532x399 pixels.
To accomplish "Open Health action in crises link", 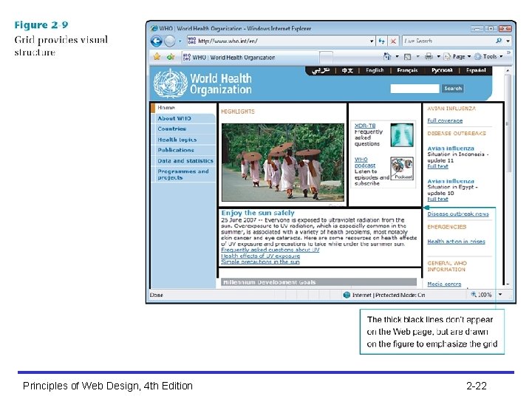I will 456,242.
